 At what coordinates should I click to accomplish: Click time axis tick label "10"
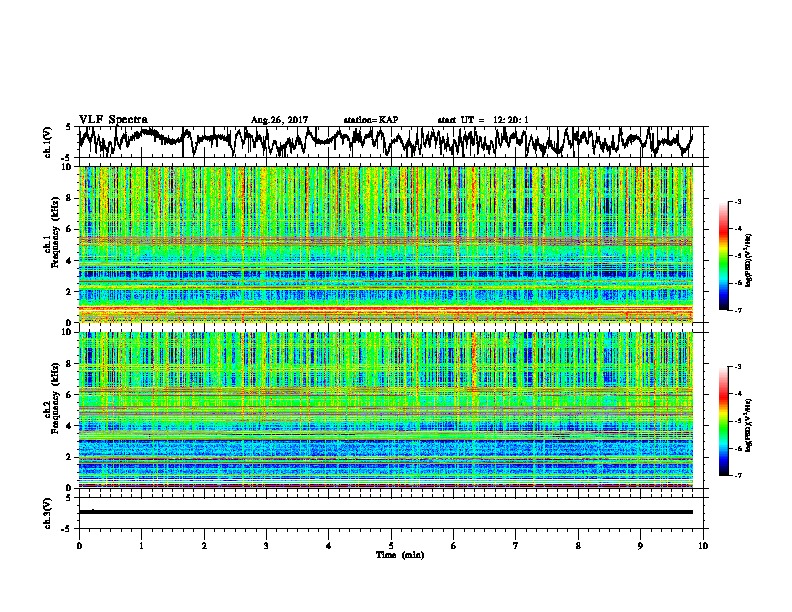703,546
